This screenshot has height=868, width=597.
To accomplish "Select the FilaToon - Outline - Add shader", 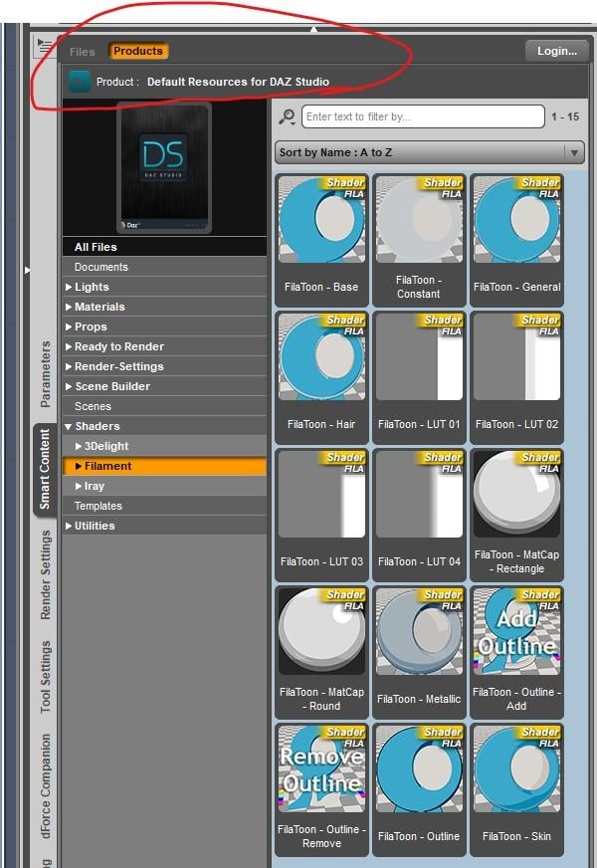I will (x=516, y=652).
